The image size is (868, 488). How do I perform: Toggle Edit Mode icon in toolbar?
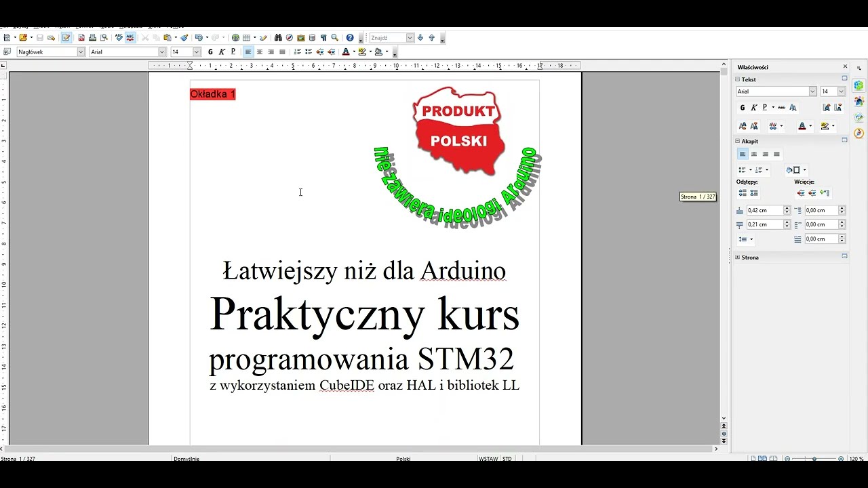66,37
